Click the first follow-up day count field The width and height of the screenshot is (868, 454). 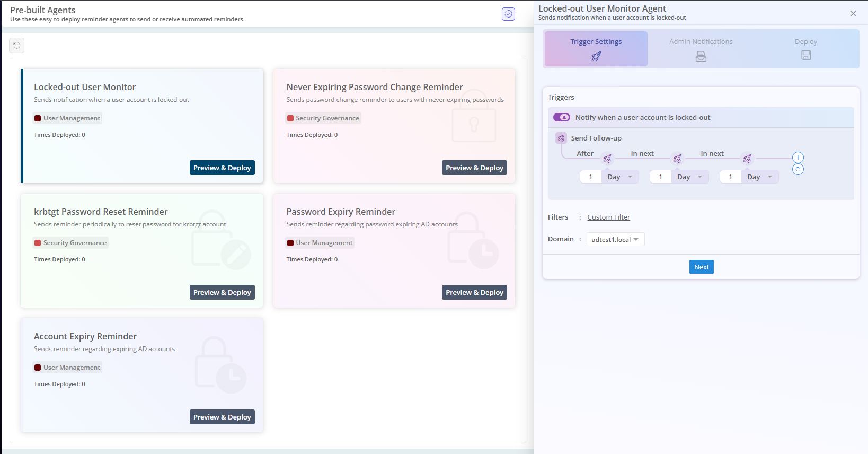(x=590, y=177)
